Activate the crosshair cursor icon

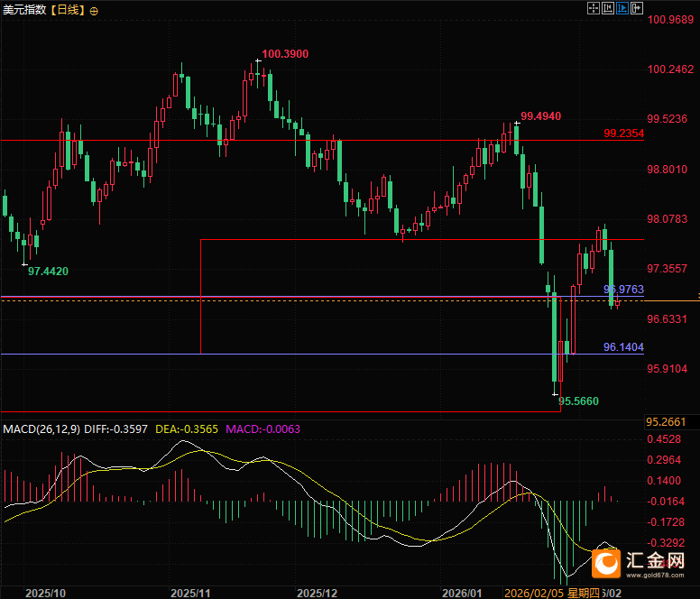594,8
